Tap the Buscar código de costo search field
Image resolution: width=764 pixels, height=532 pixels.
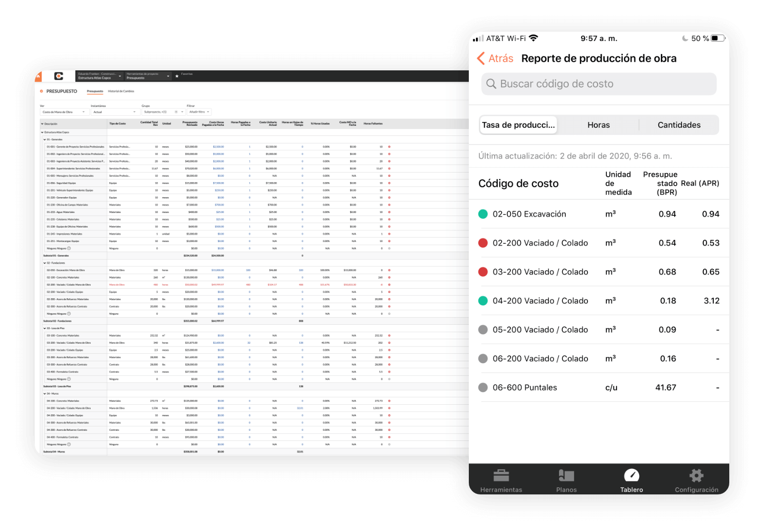[599, 84]
